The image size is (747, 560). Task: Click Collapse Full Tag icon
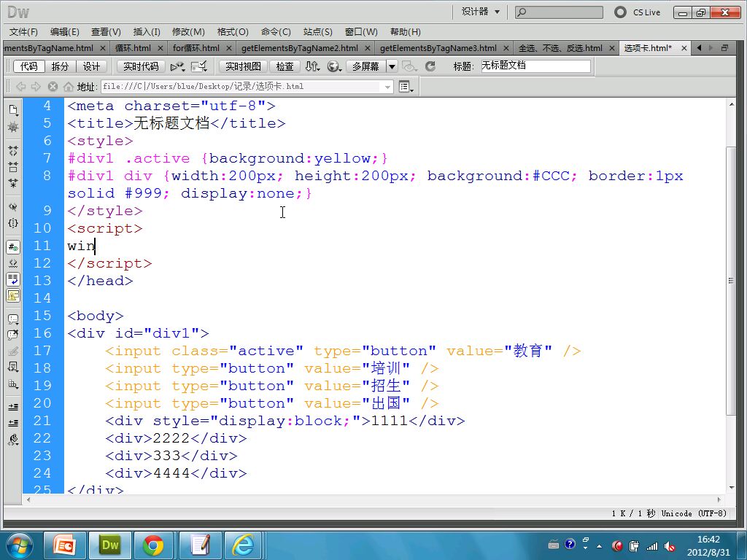[x=13, y=151]
